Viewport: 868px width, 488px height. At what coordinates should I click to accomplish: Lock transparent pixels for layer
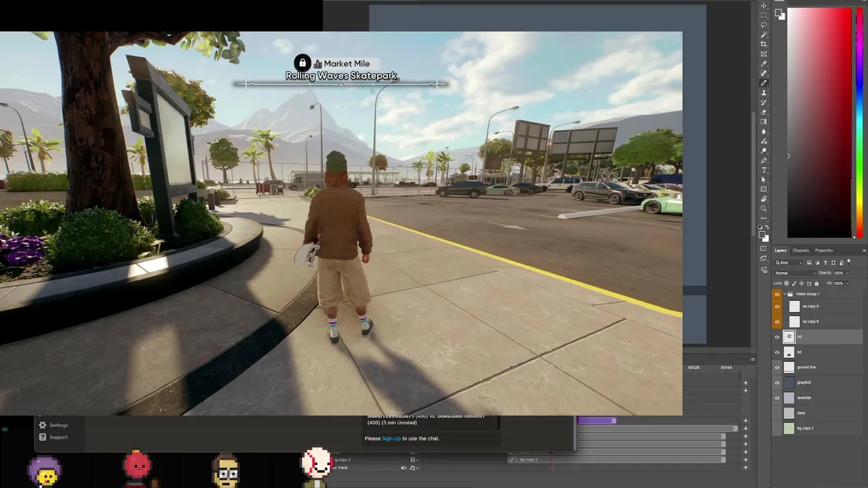[x=787, y=283]
